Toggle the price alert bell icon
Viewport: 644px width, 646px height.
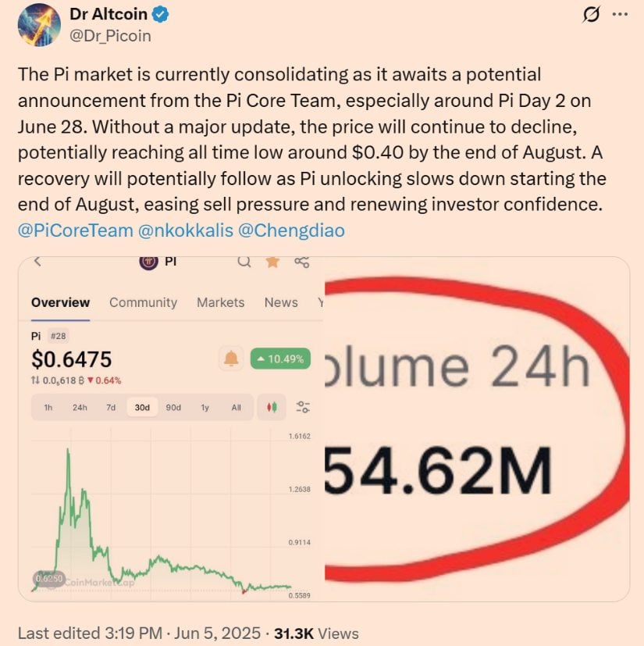[231, 359]
